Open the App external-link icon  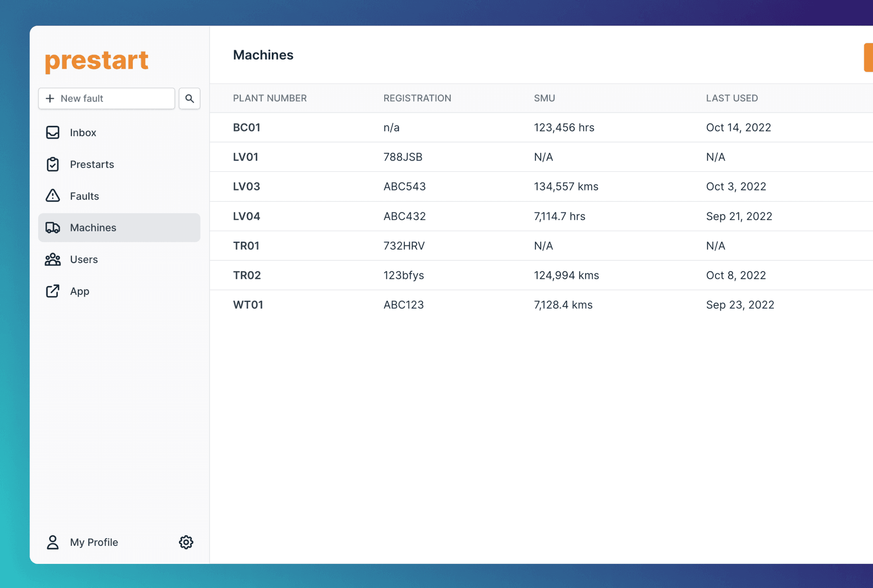pyautogui.click(x=53, y=291)
